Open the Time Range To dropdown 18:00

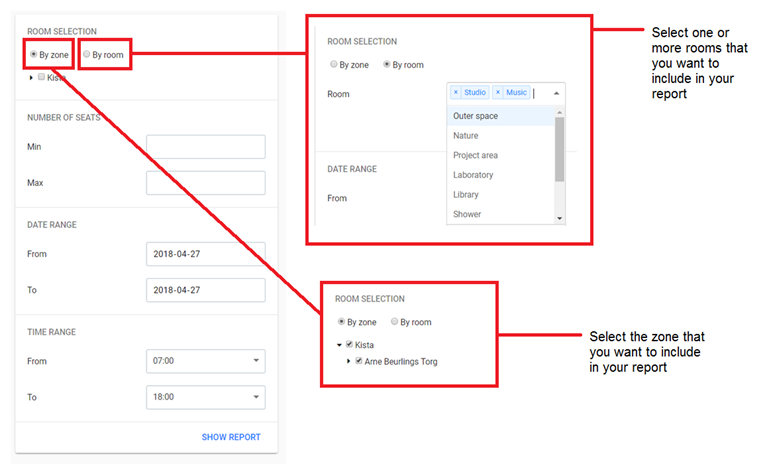click(x=205, y=397)
